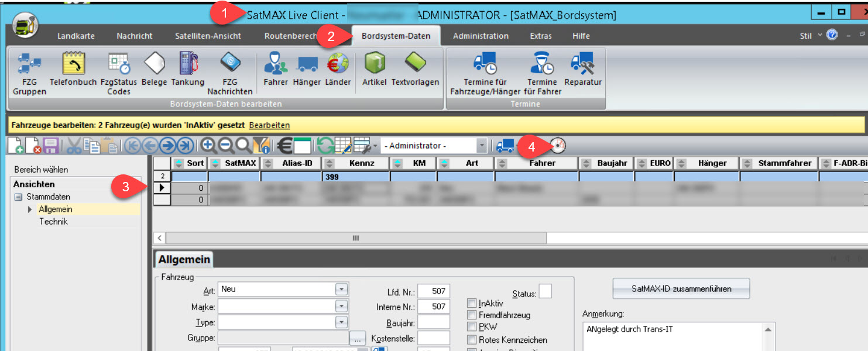The height and width of the screenshot is (351, 868).
Task: Create a new record with toolbar icon
Action: 16,146
